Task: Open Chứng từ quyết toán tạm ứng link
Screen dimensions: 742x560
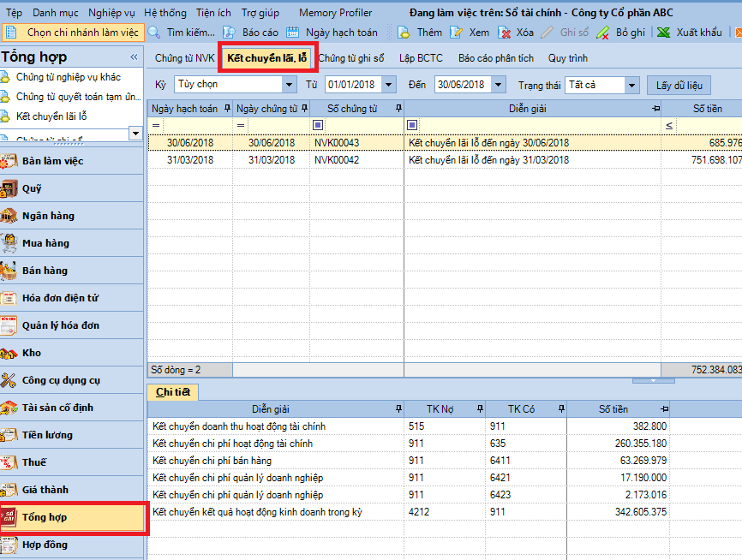Action: pyautogui.click(x=79, y=97)
